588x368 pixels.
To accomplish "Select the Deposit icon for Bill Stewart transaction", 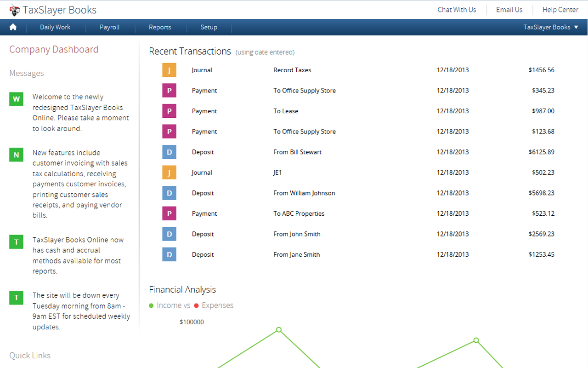I will pos(169,152).
